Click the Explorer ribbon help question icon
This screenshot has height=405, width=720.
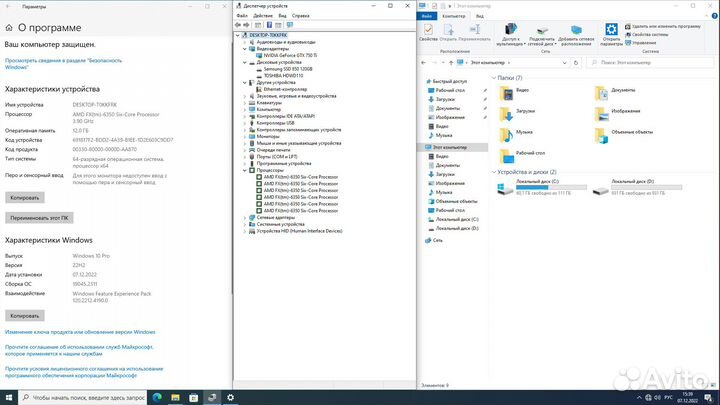(x=714, y=16)
